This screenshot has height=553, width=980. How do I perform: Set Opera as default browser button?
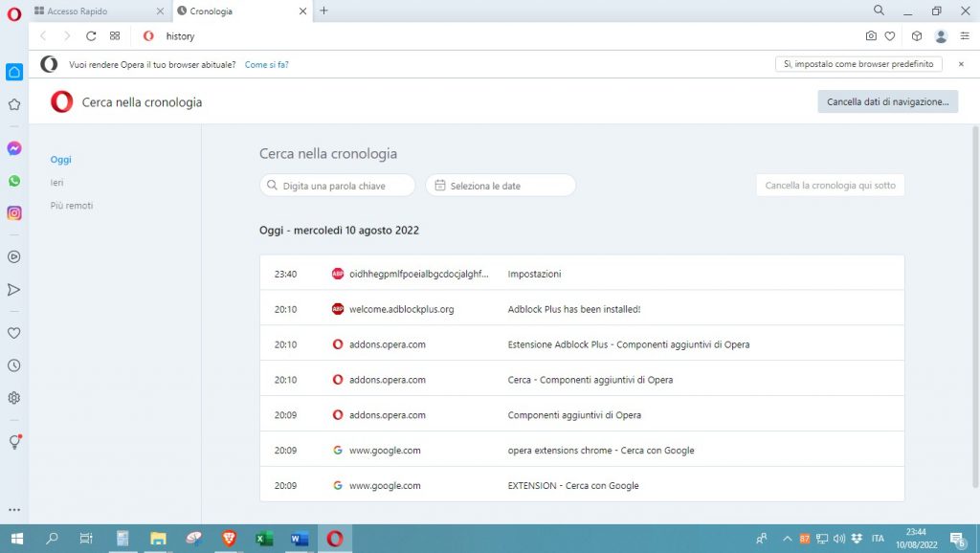pos(858,64)
